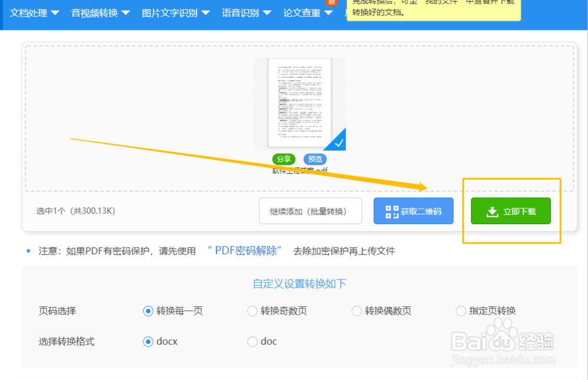588x380 pixels.
Task: Choose doc as the conversion format
Action: (x=252, y=341)
